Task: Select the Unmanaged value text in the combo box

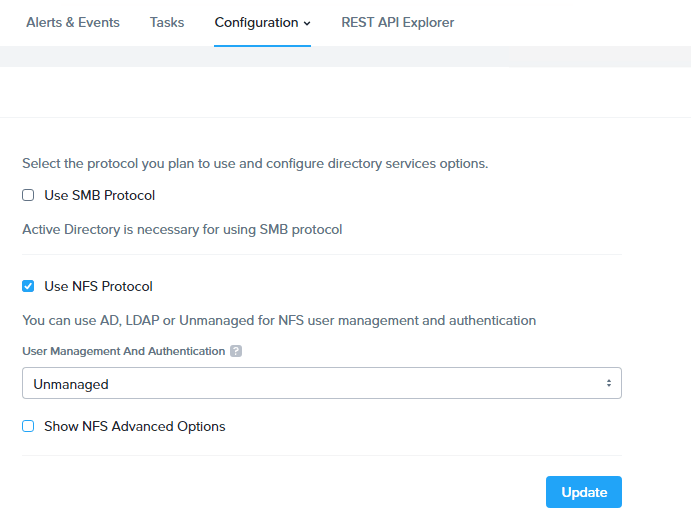Action: 71,384
